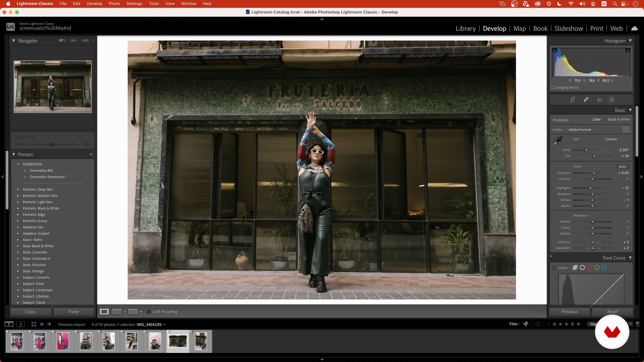
Task: Expand the Portraits: Deep Skin group
Action: (18, 189)
